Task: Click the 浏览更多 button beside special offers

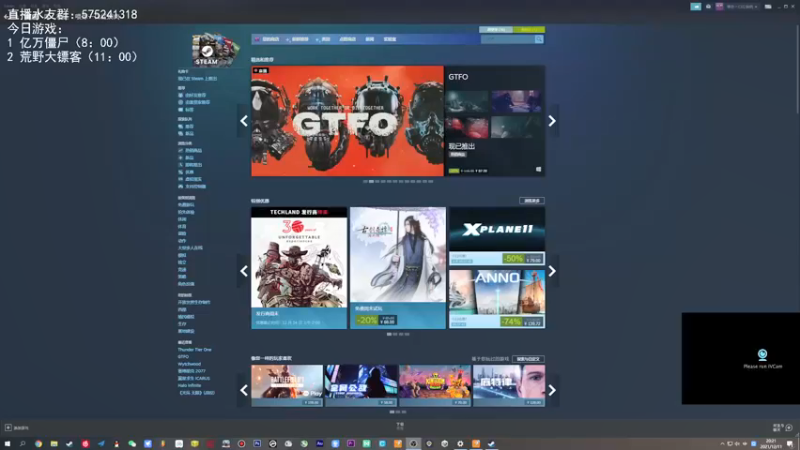Action: tap(532, 201)
